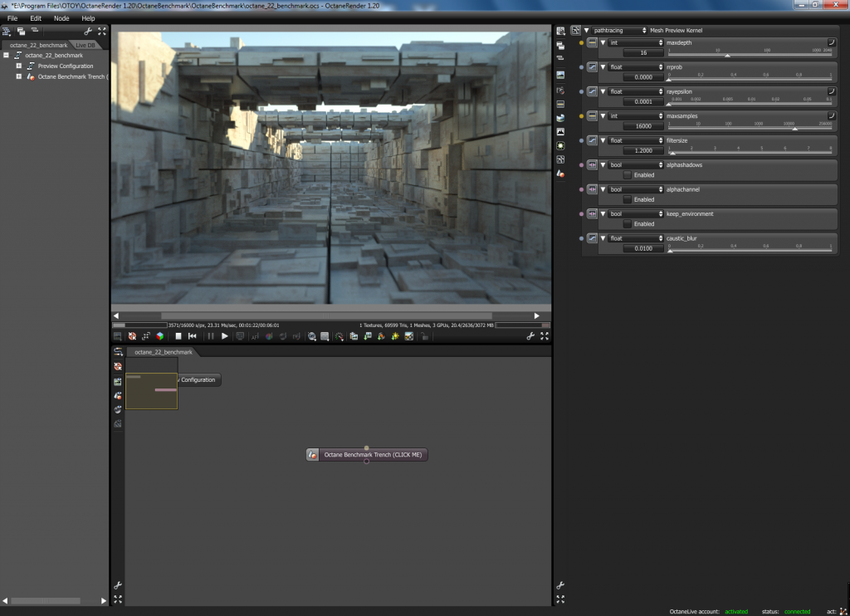The width and height of the screenshot is (850, 616).
Task: Click the maxdepth slider track
Action: click(750, 55)
